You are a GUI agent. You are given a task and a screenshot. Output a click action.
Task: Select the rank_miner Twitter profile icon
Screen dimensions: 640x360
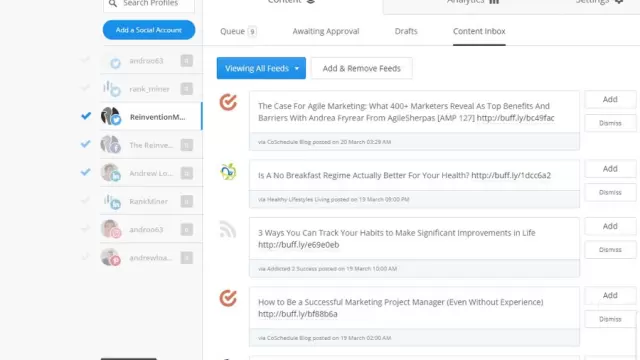[111, 89]
